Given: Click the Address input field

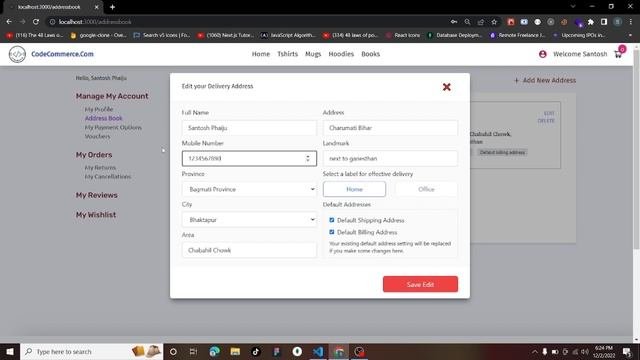Looking at the screenshot, I should coord(390,128).
